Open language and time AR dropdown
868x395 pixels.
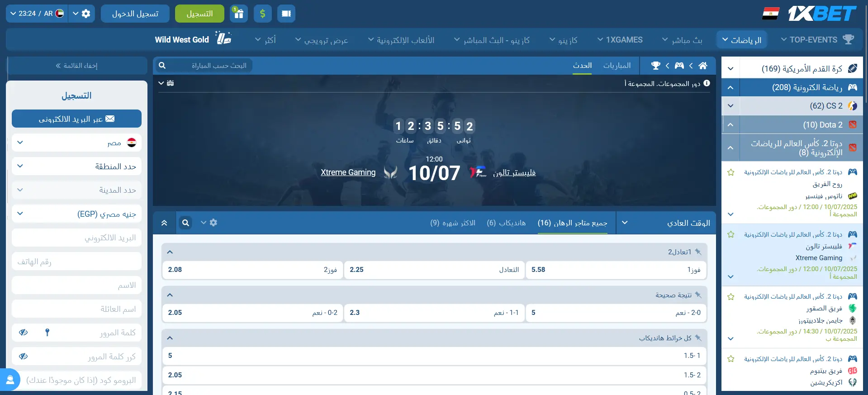[37, 14]
